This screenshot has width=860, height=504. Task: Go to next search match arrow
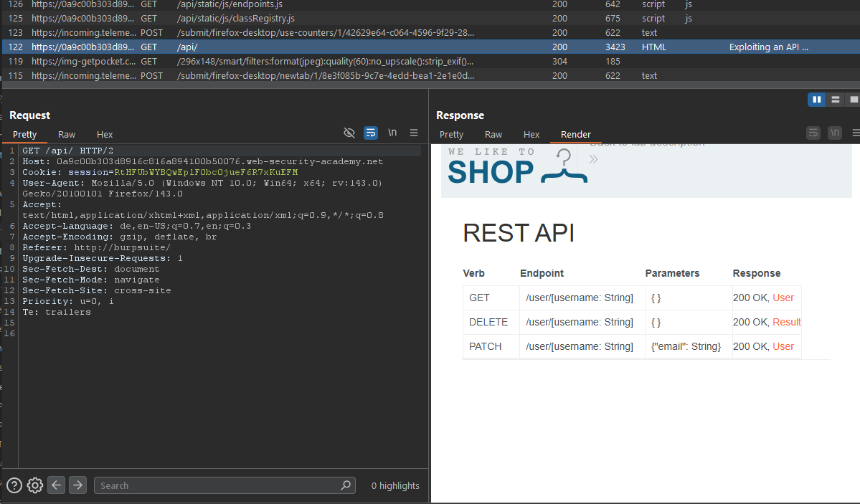click(x=77, y=485)
